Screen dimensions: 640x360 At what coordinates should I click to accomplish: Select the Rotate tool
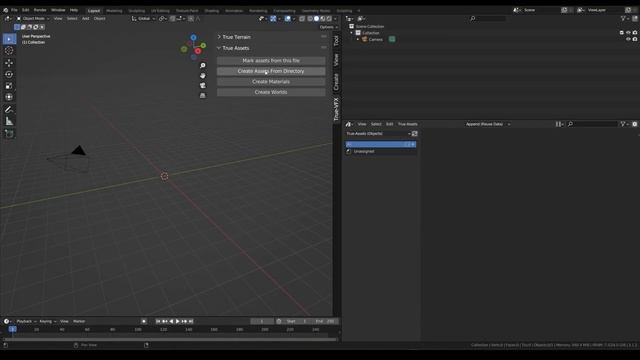coord(9,74)
